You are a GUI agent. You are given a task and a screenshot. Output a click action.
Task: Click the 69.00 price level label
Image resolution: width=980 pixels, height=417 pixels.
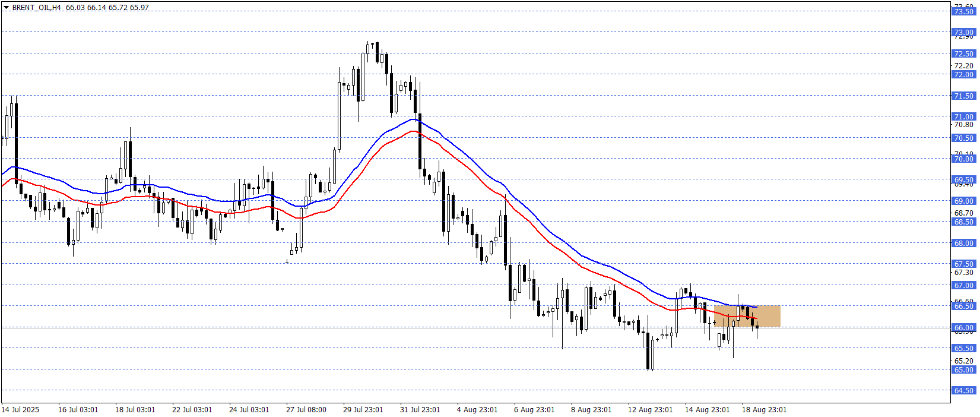pos(963,201)
